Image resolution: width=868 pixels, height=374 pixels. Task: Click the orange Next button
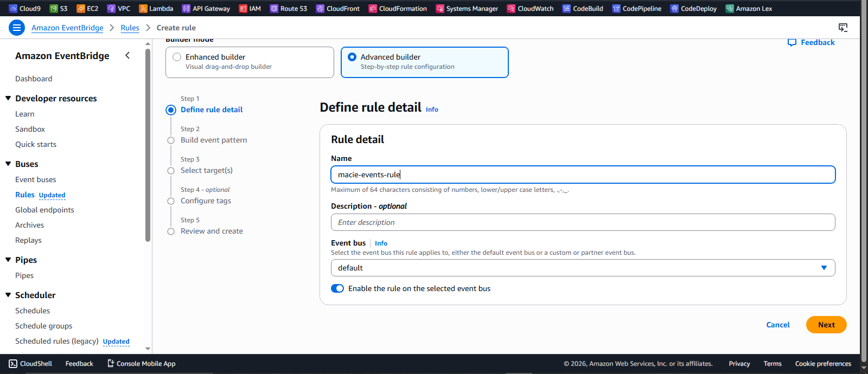826,325
